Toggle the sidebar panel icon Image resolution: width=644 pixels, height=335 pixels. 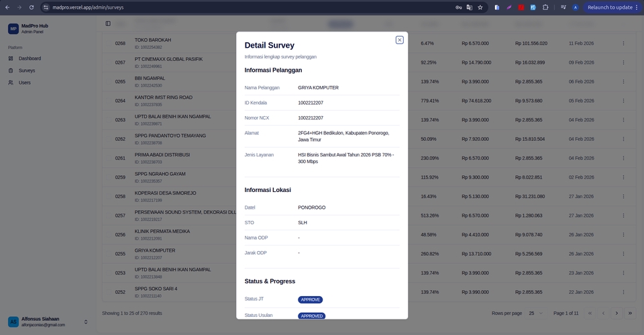click(x=108, y=23)
